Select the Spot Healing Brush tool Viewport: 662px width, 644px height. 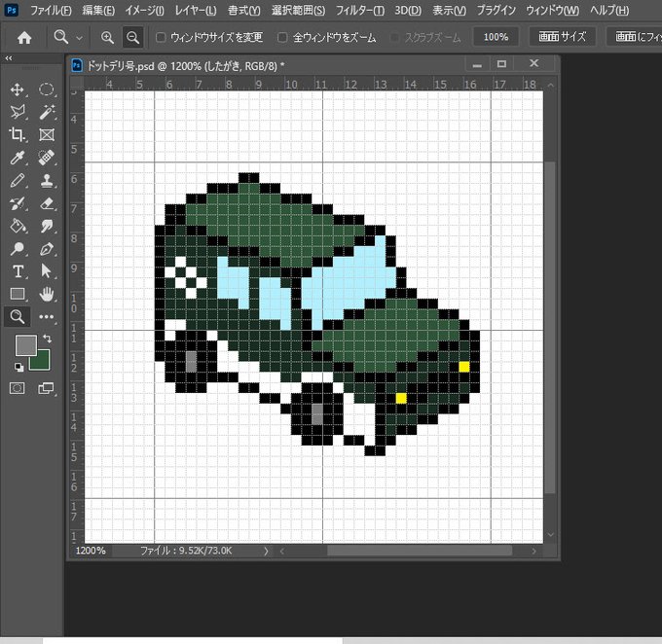[46, 158]
